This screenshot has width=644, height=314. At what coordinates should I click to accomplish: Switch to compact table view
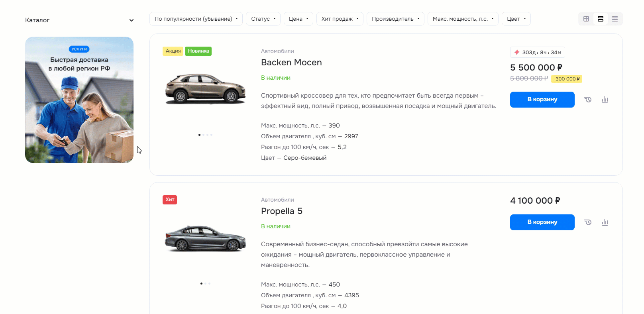615,19
